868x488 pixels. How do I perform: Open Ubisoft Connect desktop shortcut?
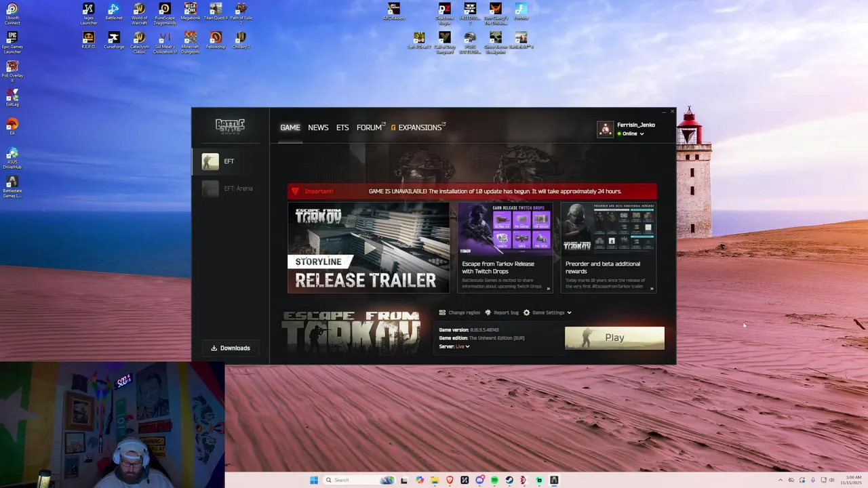(x=12, y=14)
